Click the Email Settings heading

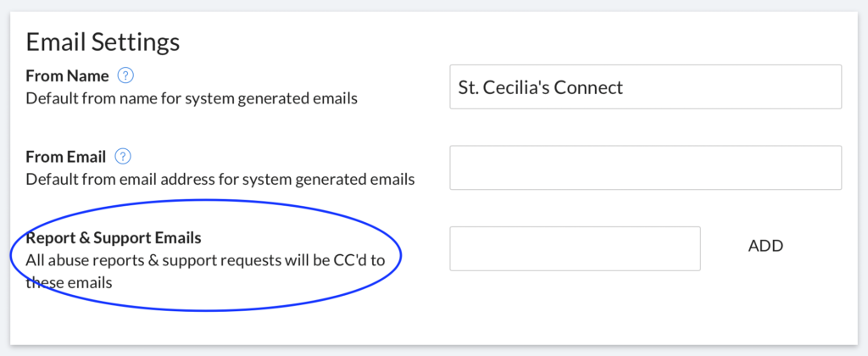click(103, 42)
